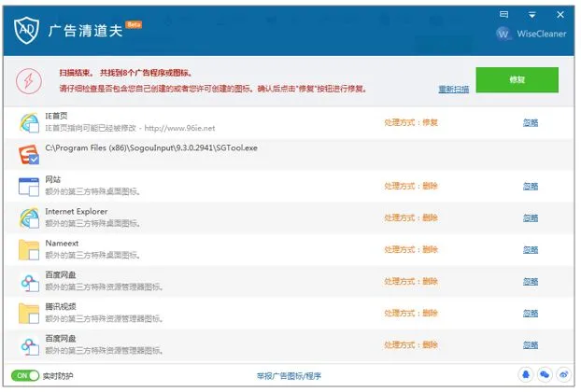Click the WiseCleaner W logo
This screenshot has height=392, width=581.
point(503,34)
